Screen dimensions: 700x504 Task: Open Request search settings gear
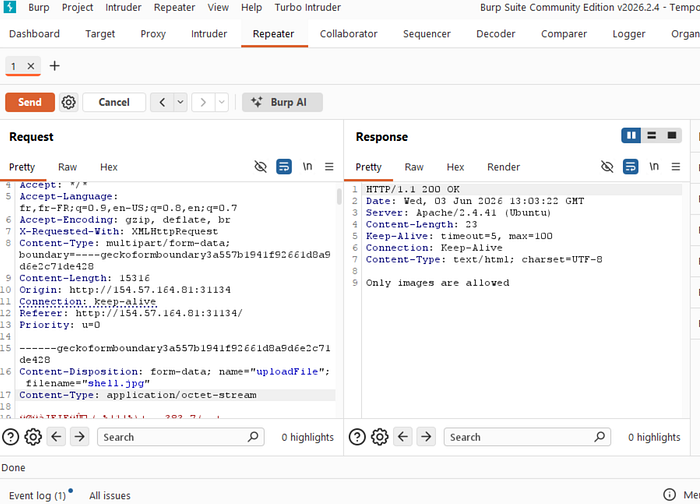tap(33, 437)
